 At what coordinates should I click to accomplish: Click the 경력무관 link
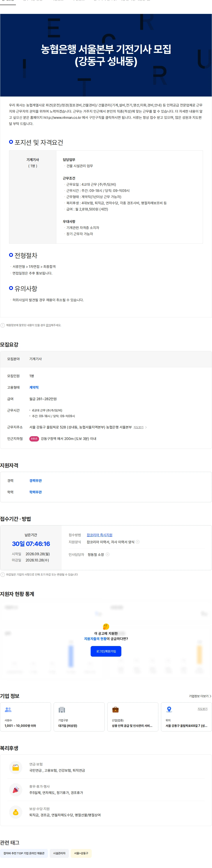tap(35, 481)
